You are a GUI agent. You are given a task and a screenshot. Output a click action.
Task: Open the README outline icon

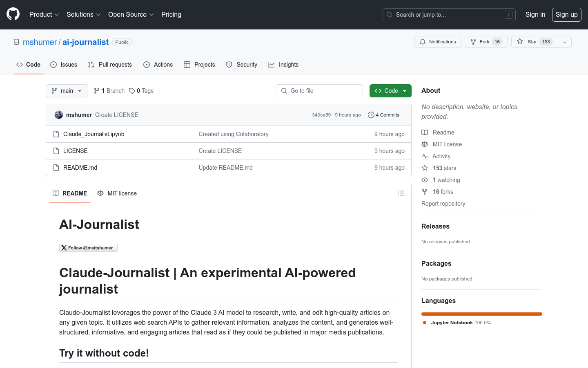point(401,193)
